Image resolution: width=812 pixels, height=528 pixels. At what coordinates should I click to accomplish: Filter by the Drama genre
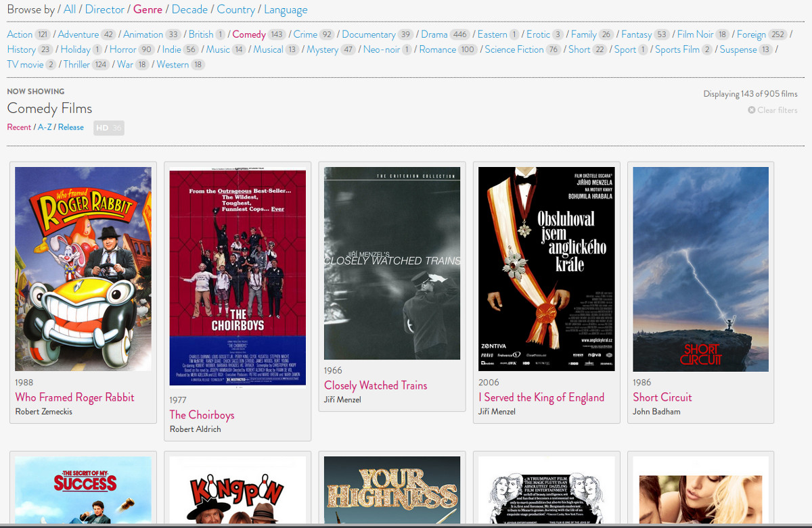434,34
